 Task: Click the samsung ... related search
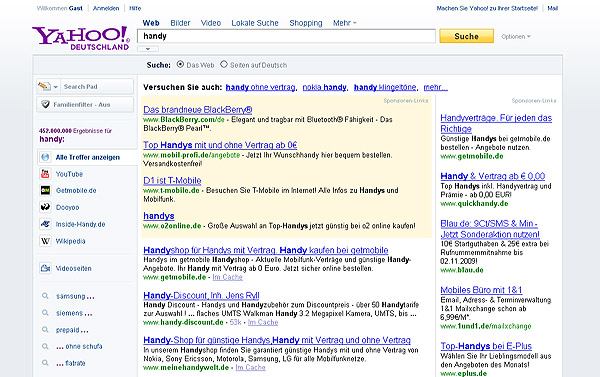(75, 296)
